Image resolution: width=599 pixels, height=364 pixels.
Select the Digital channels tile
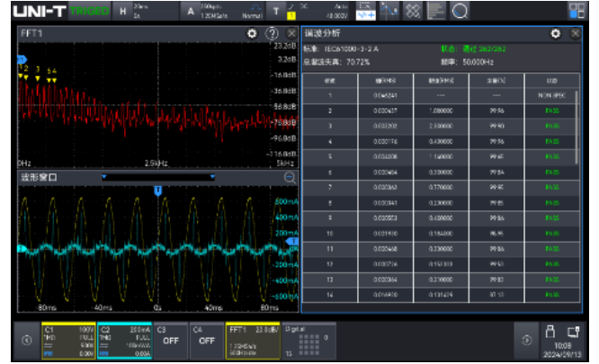[x=308, y=339]
